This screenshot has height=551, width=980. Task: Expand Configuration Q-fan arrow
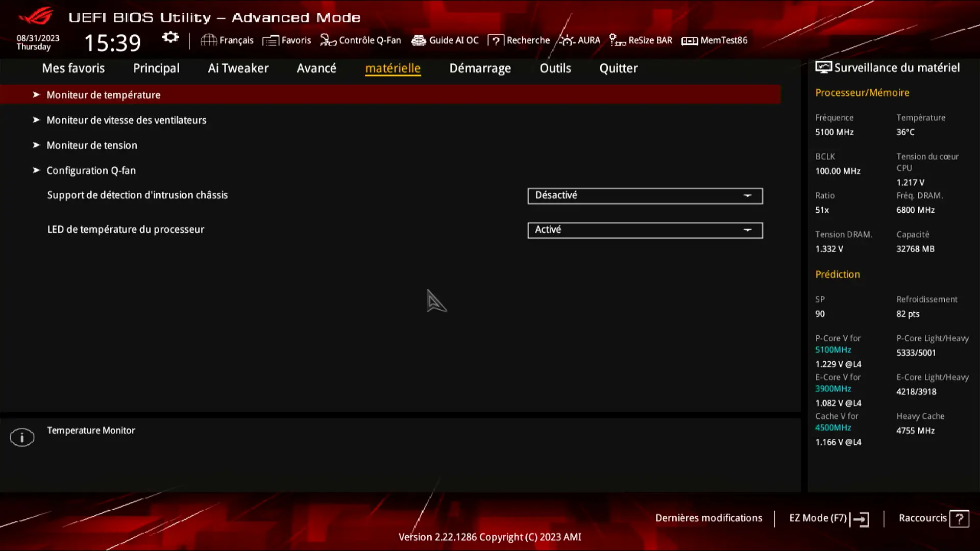pyautogui.click(x=36, y=170)
